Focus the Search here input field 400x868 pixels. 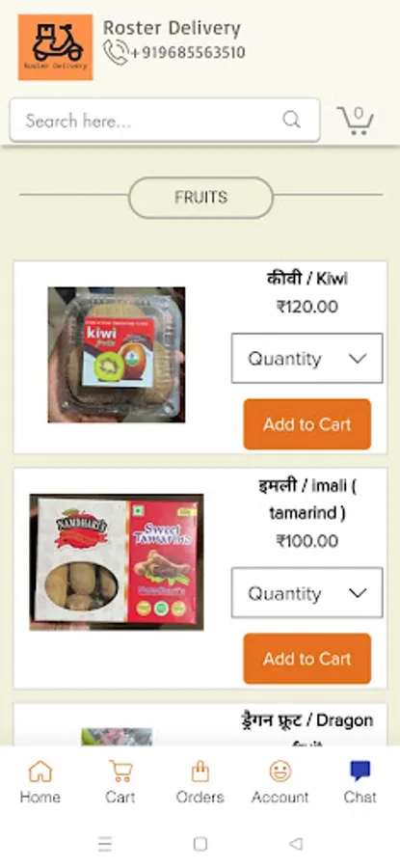point(165,121)
